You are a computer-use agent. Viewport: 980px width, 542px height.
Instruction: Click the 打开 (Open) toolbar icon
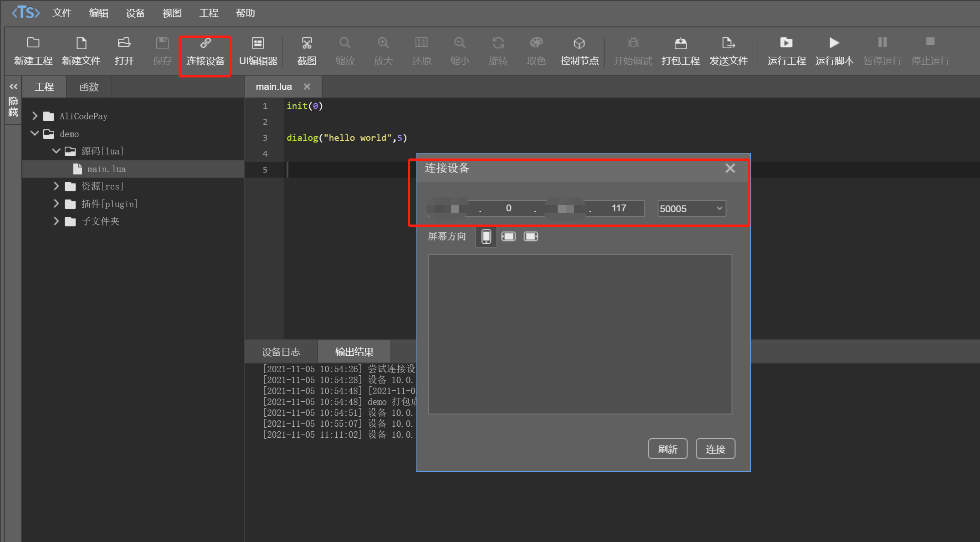(x=124, y=43)
